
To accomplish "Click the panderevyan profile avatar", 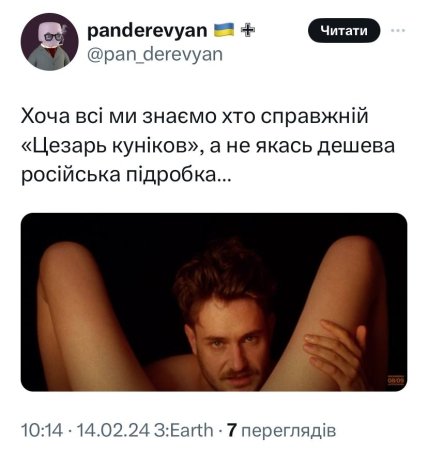I will click(x=49, y=42).
